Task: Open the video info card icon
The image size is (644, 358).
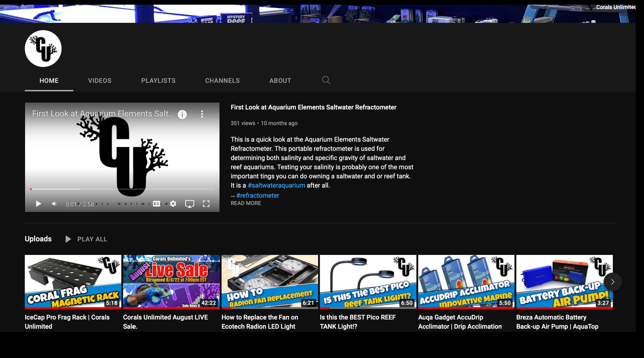Action: click(x=182, y=114)
